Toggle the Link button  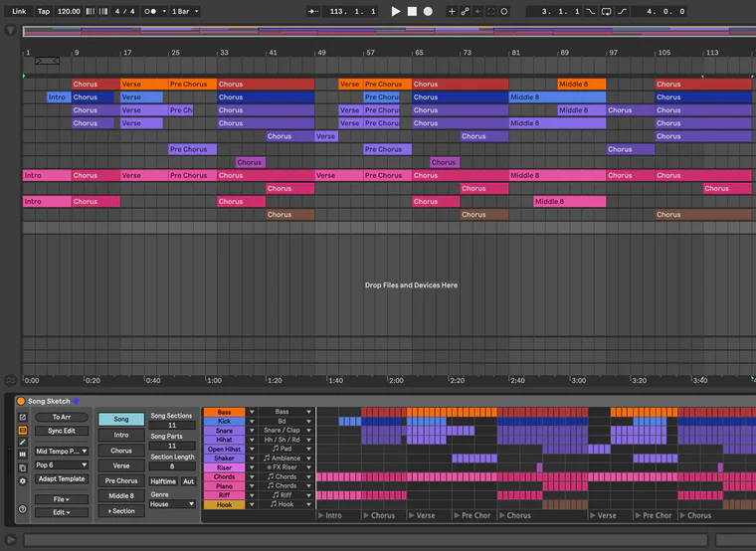[18, 11]
